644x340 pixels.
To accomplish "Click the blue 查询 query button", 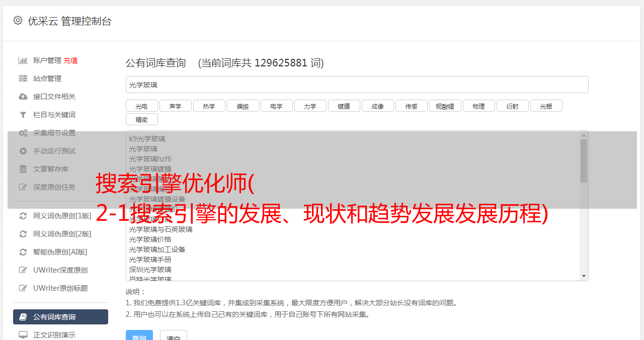I will pyautogui.click(x=139, y=335).
